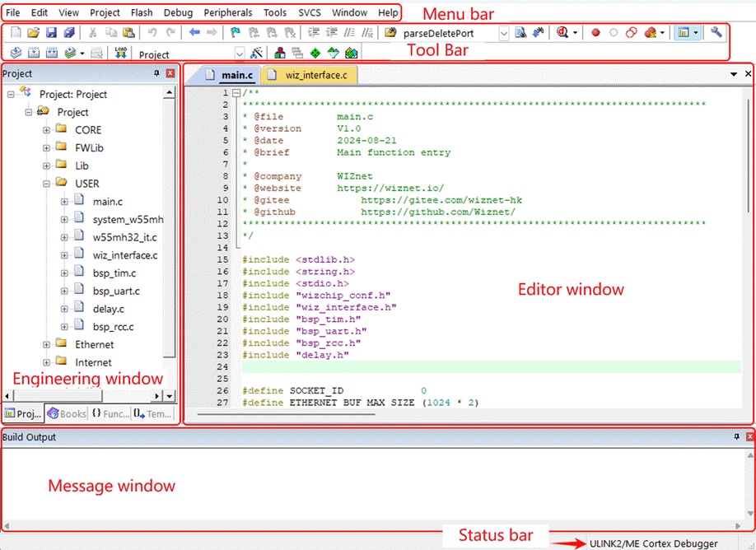Click the Open file folder icon
The width and height of the screenshot is (756, 550).
point(33,33)
